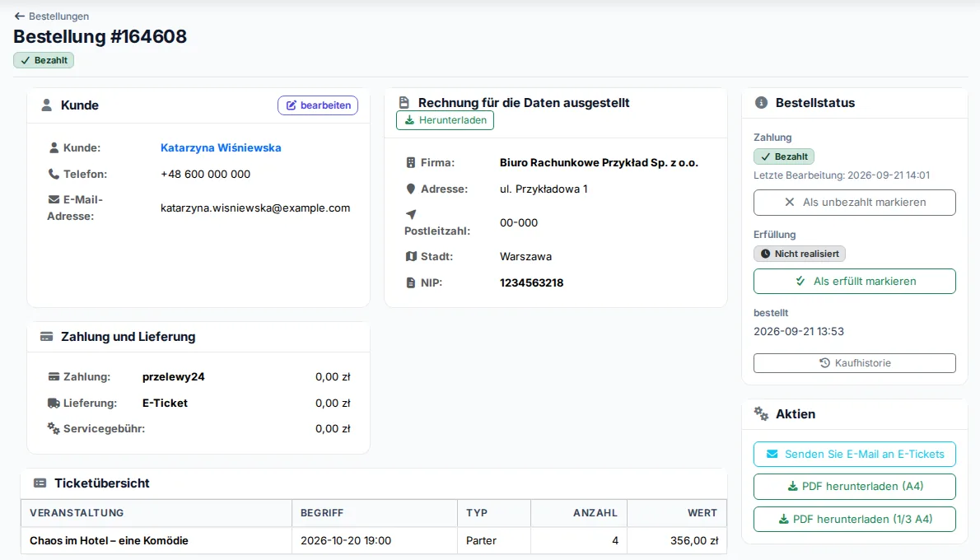
Task: Click the Bezahlt badge under the order title
Action: [x=44, y=60]
